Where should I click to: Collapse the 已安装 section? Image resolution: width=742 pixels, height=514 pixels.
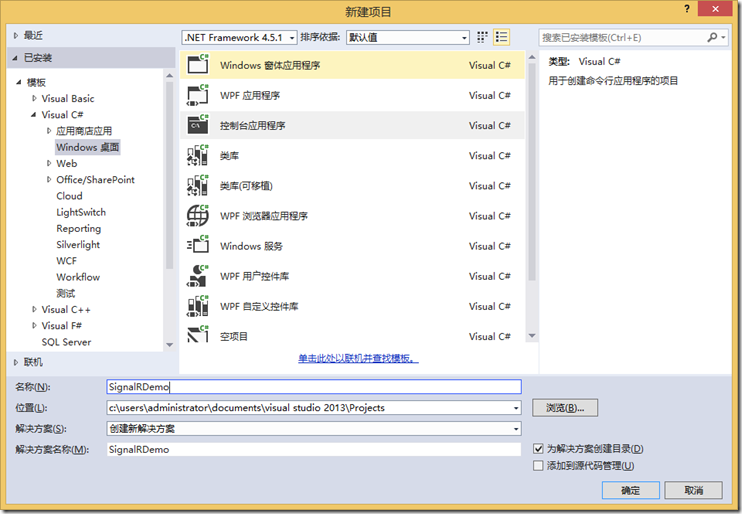[x=16, y=58]
